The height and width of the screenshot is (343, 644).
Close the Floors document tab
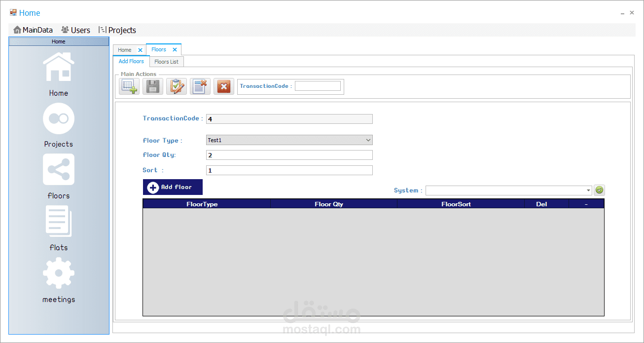pos(175,49)
